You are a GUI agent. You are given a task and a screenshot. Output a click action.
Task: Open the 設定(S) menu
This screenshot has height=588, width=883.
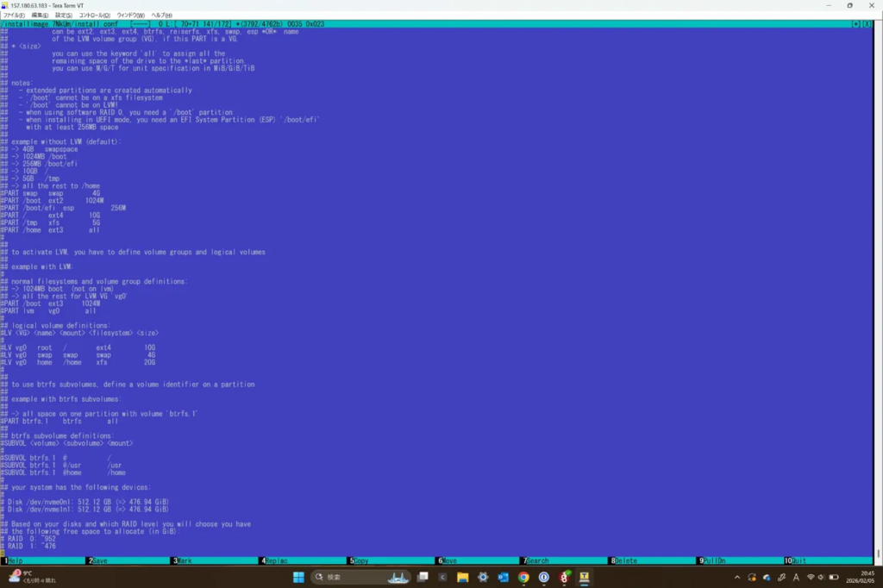pos(64,15)
